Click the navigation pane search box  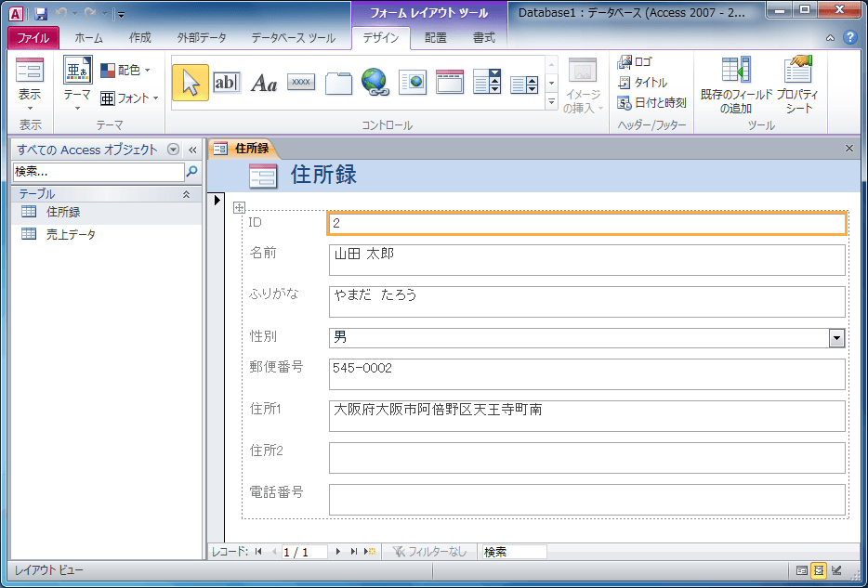pos(99,172)
